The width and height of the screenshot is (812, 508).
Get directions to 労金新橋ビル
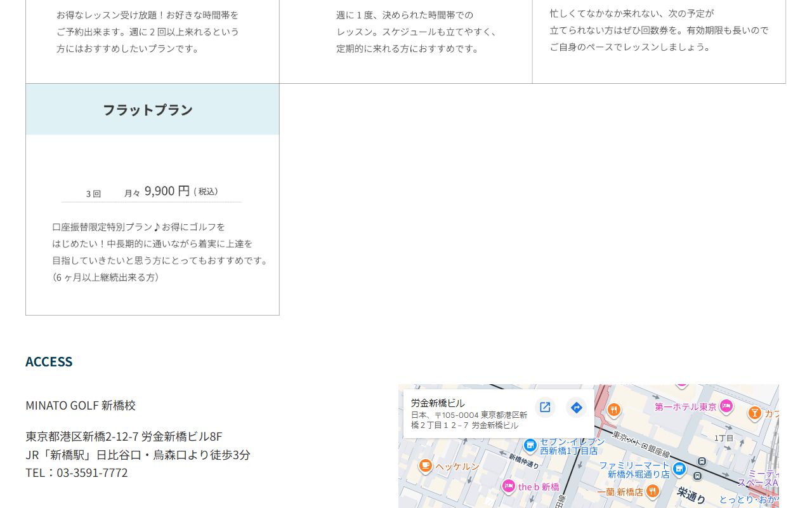click(576, 407)
